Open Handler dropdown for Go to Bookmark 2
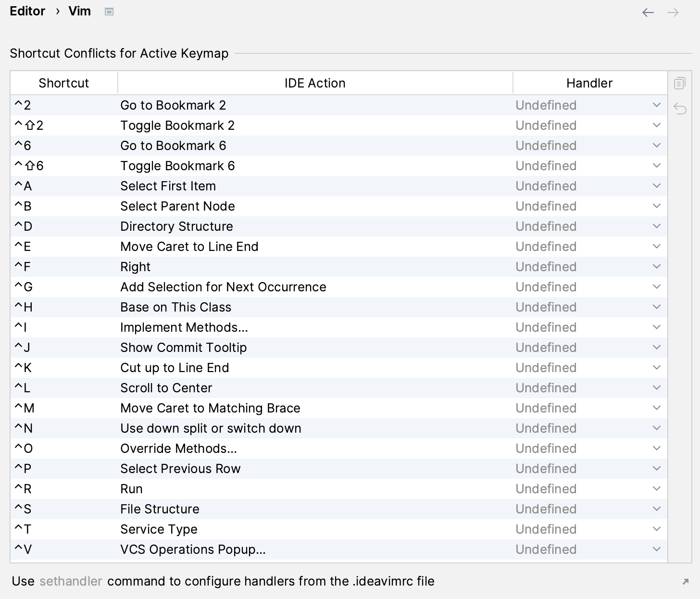This screenshot has height=599, width=700. [656, 105]
